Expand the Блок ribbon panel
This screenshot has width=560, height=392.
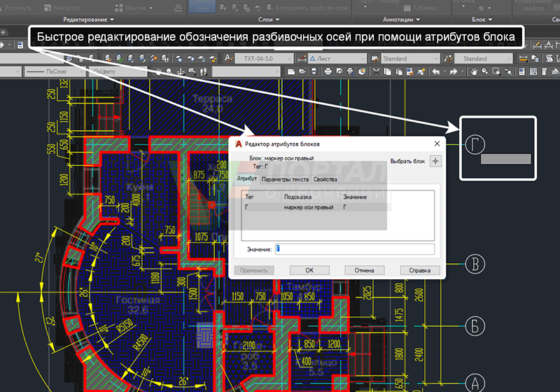coord(482,20)
